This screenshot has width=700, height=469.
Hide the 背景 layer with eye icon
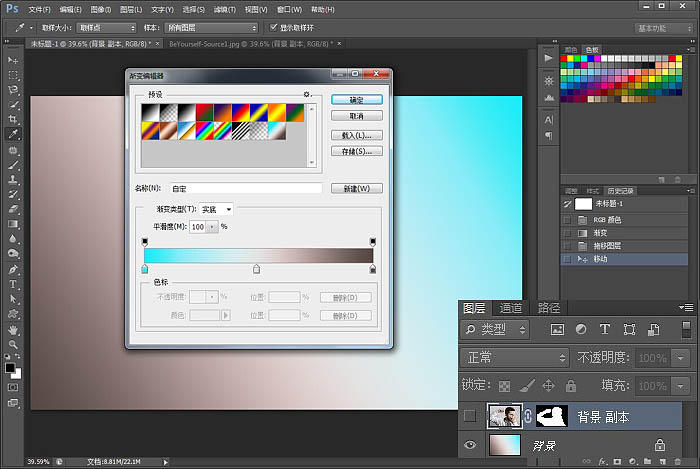coord(471,444)
